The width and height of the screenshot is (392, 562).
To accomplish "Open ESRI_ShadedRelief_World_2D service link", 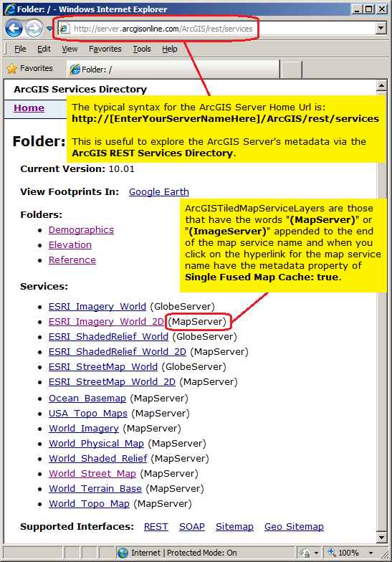I will tap(118, 351).
